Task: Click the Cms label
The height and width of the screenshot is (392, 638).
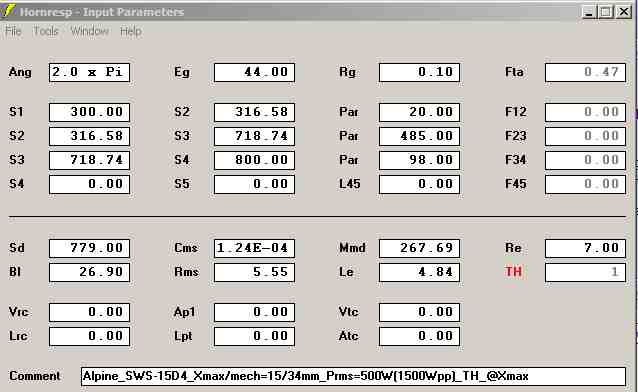Action: pos(186,248)
